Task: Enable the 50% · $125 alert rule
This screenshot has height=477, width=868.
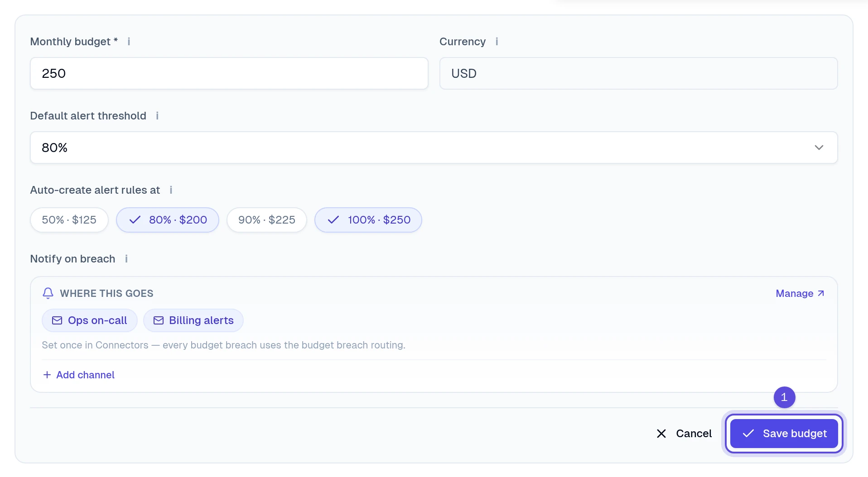Action: point(69,220)
